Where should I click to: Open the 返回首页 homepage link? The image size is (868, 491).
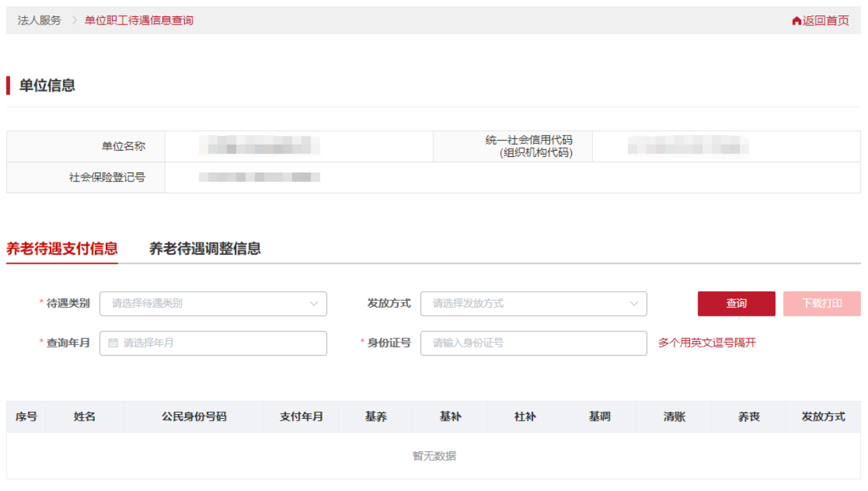click(x=825, y=20)
